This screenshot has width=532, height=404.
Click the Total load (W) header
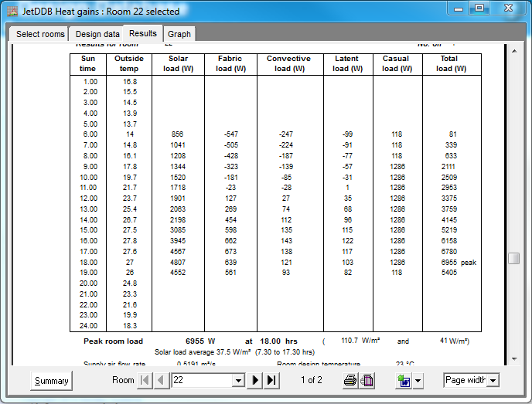tap(451, 63)
